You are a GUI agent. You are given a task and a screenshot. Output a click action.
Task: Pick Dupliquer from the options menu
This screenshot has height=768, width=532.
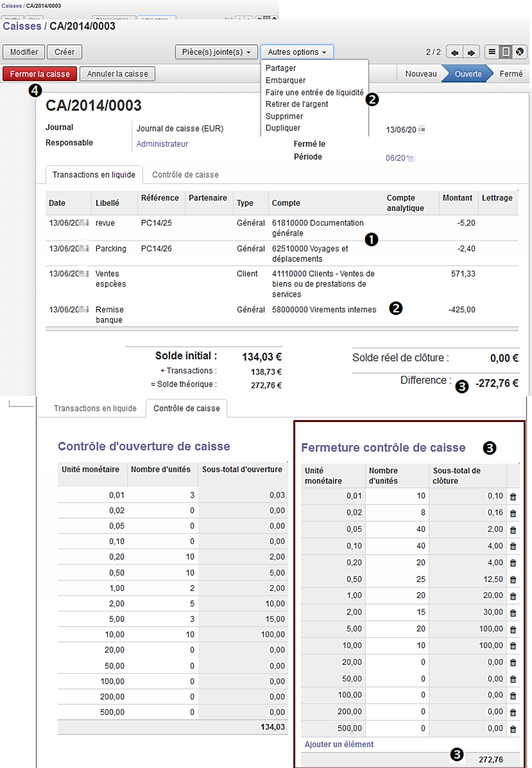[x=283, y=128]
